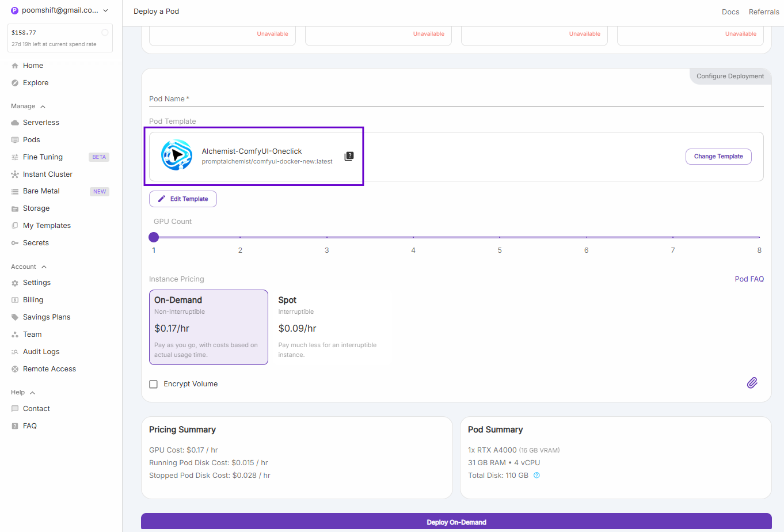
Task: Click the Configure Deployment label tab
Action: click(730, 76)
